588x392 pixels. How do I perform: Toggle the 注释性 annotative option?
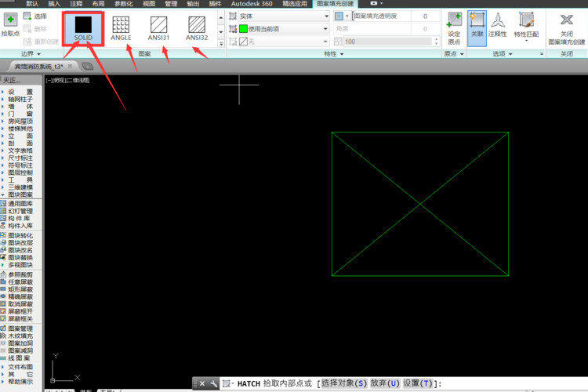[x=498, y=25]
